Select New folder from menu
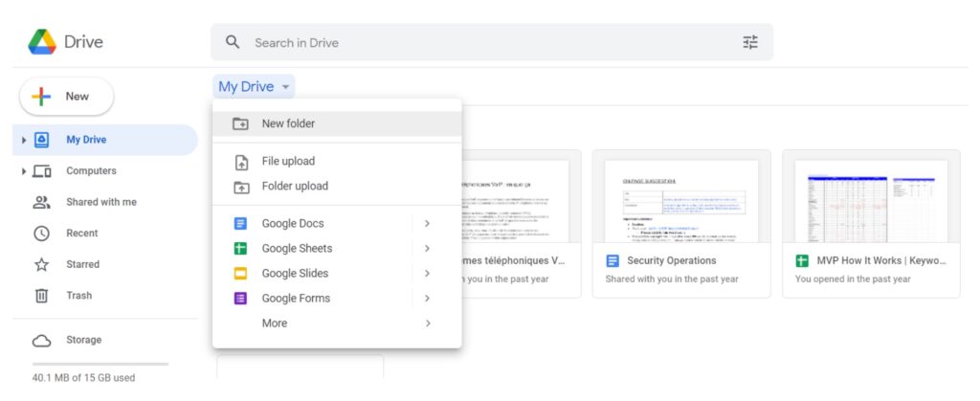The height and width of the screenshot is (401, 980). click(288, 123)
